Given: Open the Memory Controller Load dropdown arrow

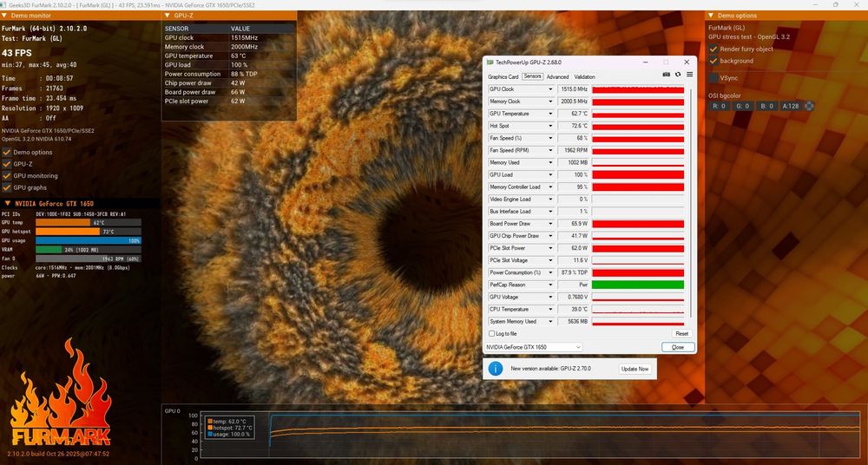Looking at the screenshot, I should [550, 187].
